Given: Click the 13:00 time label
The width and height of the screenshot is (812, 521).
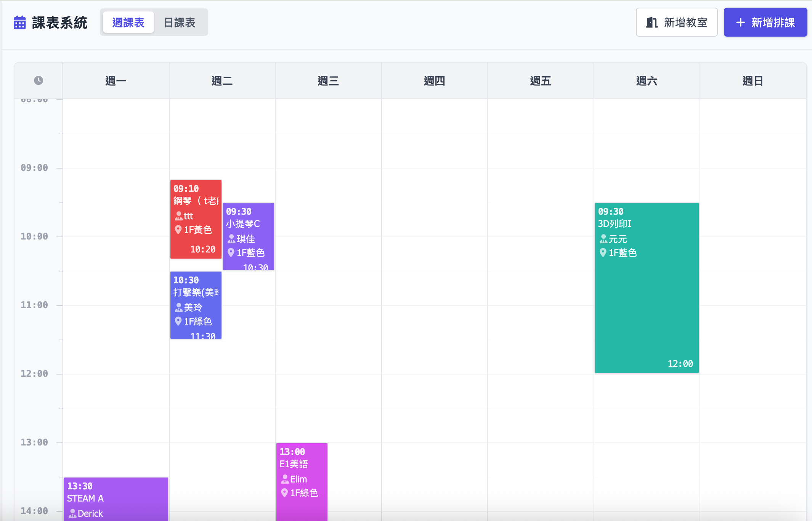Looking at the screenshot, I should [x=34, y=442].
